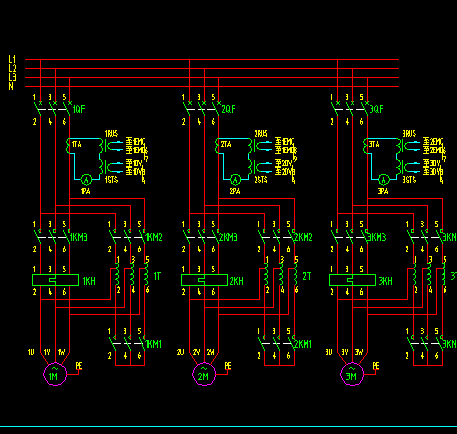Click the L2 bus line label
Image resolution: width=457 pixels, height=434 pixels.
(x=12, y=68)
